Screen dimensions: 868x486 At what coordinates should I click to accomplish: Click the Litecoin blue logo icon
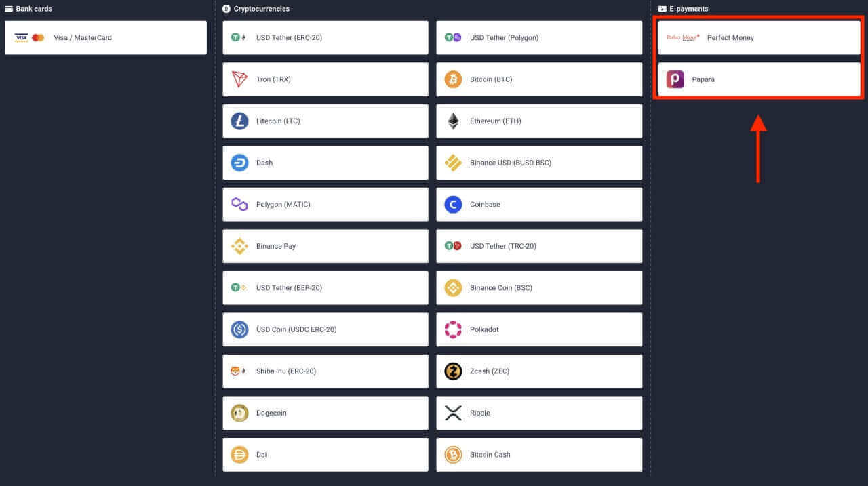coord(239,121)
